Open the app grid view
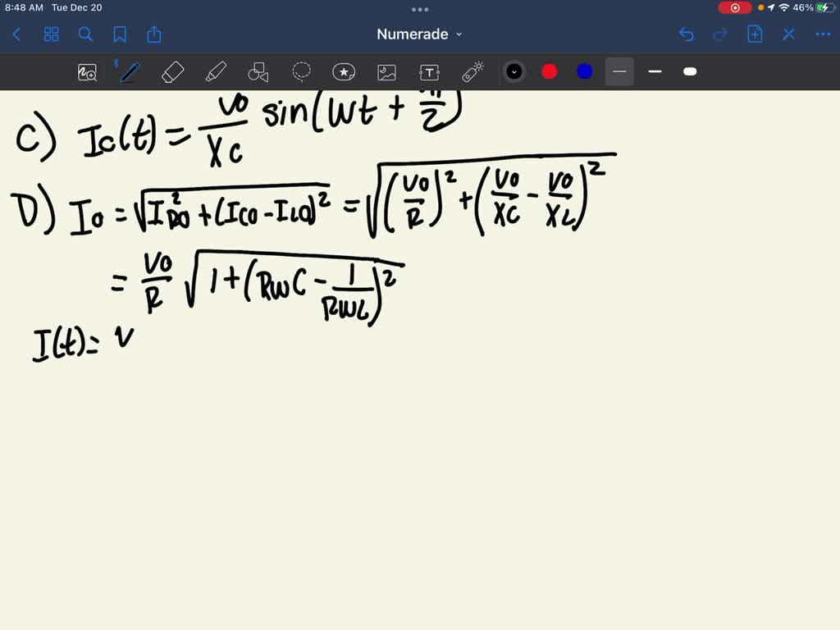This screenshot has height=630, width=840. click(51, 34)
